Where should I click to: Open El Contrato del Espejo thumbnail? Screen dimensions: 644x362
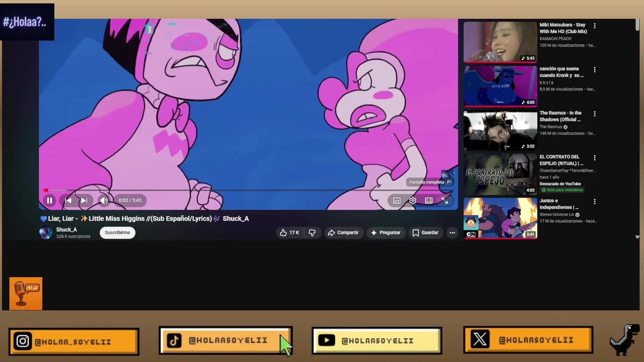[500, 174]
